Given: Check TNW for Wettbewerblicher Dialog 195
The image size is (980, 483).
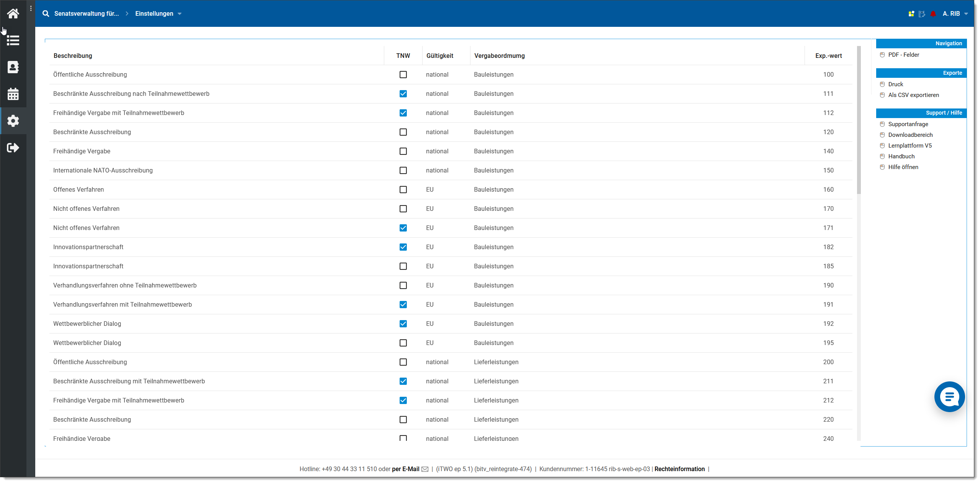Looking at the screenshot, I should click(403, 343).
